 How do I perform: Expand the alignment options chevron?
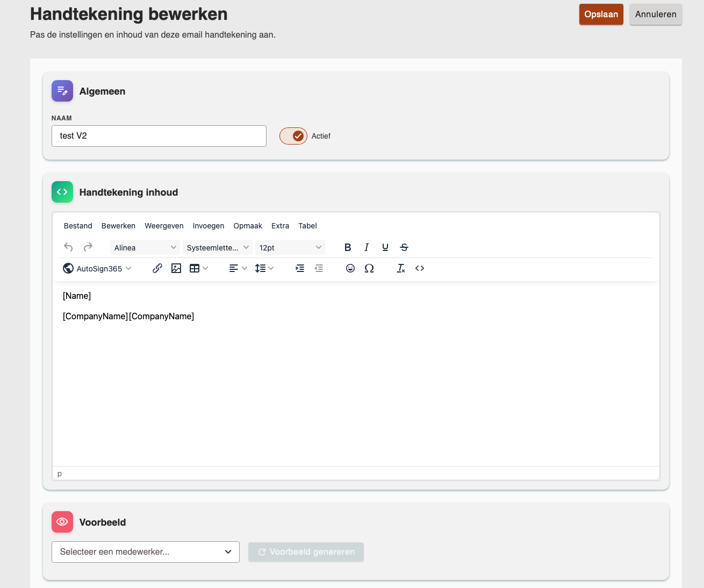[x=245, y=268]
